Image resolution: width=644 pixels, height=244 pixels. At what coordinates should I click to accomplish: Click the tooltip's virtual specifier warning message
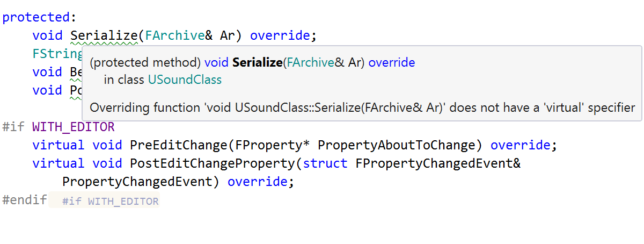coord(362,107)
